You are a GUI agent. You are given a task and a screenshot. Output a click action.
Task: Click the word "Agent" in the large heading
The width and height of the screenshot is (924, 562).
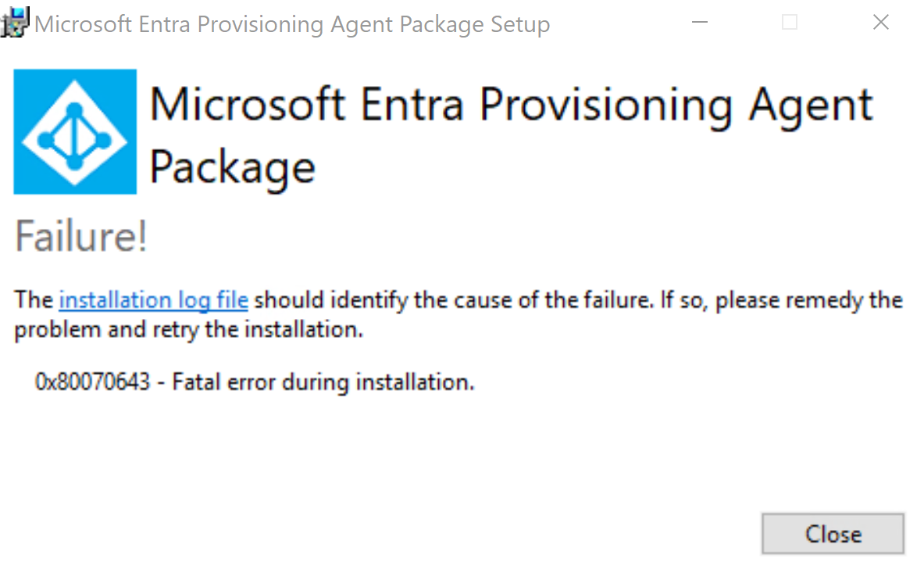[810, 106]
